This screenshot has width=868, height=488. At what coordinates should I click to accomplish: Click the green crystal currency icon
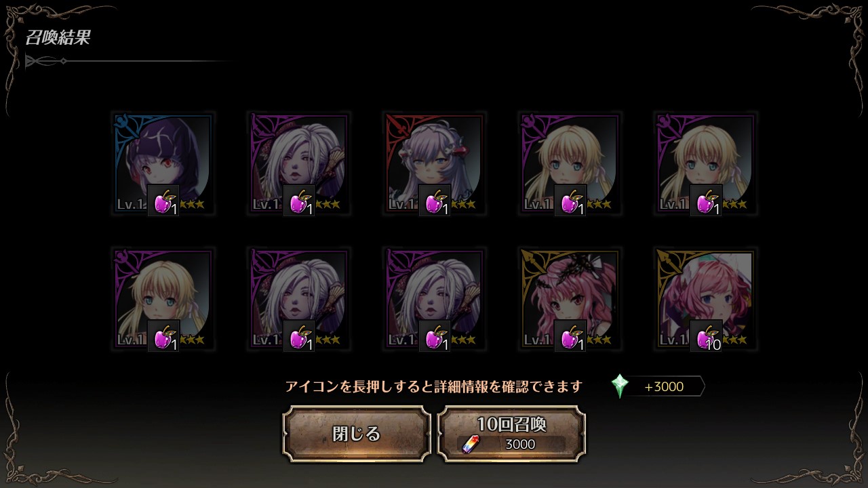tap(620, 386)
